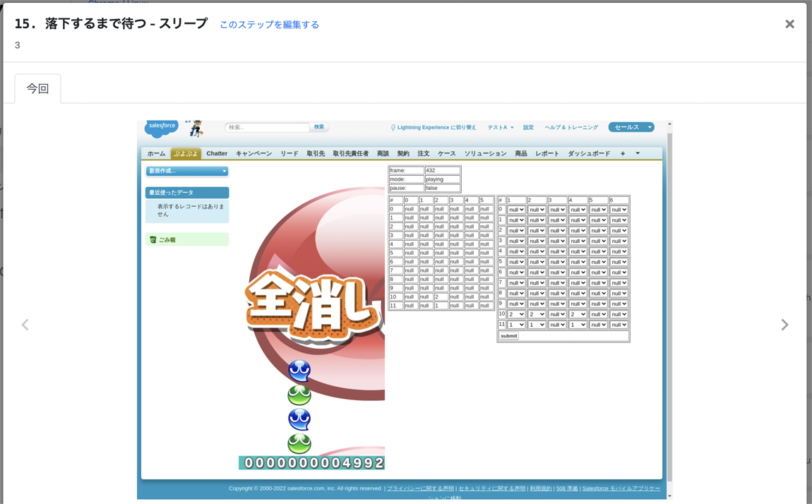Click the plus icon in the tab bar

(623, 154)
